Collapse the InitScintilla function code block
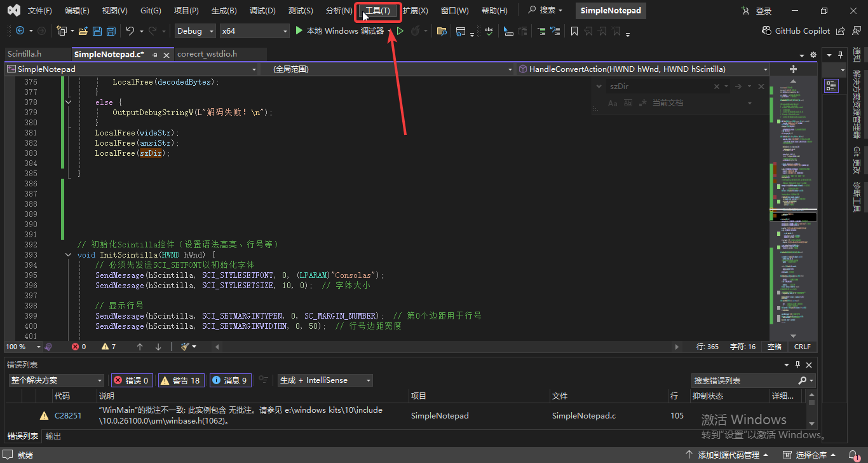Image resolution: width=868 pixels, height=463 pixels. coord(69,255)
